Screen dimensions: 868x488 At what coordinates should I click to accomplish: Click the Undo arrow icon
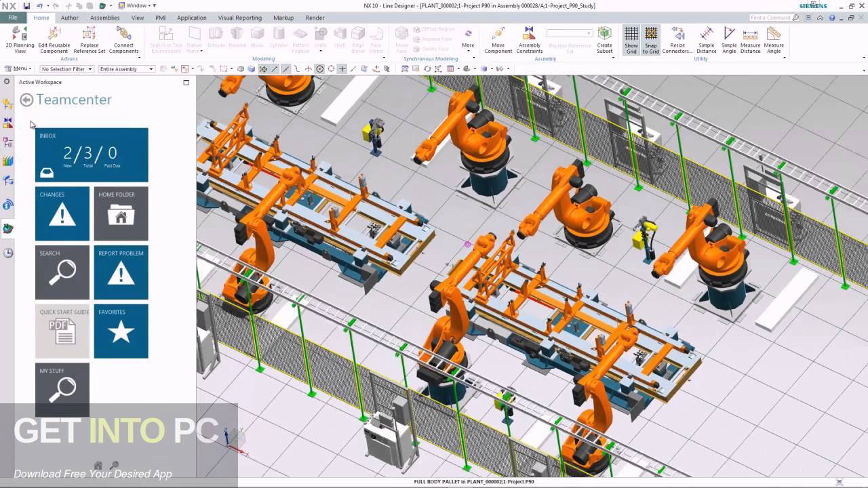[40, 5]
